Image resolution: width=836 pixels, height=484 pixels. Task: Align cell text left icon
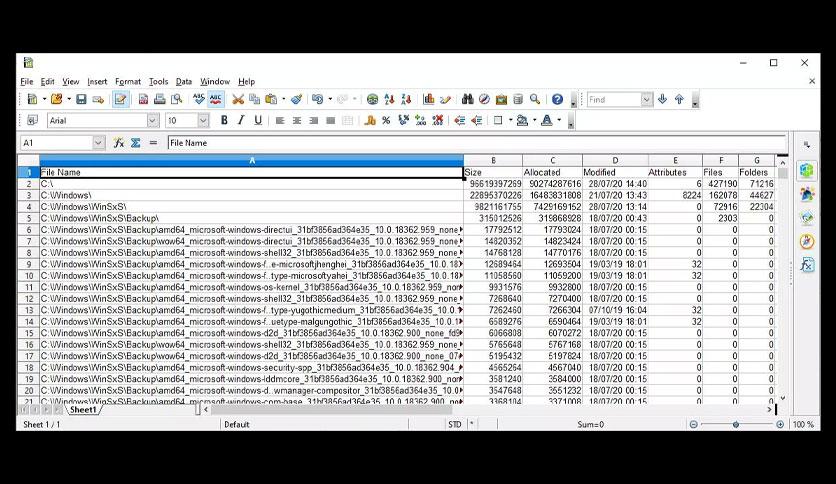point(280,120)
